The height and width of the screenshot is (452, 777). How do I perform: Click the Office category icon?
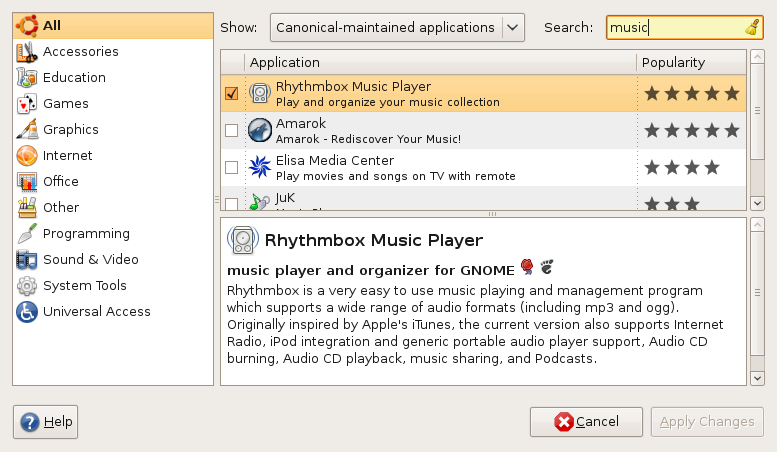pos(27,181)
